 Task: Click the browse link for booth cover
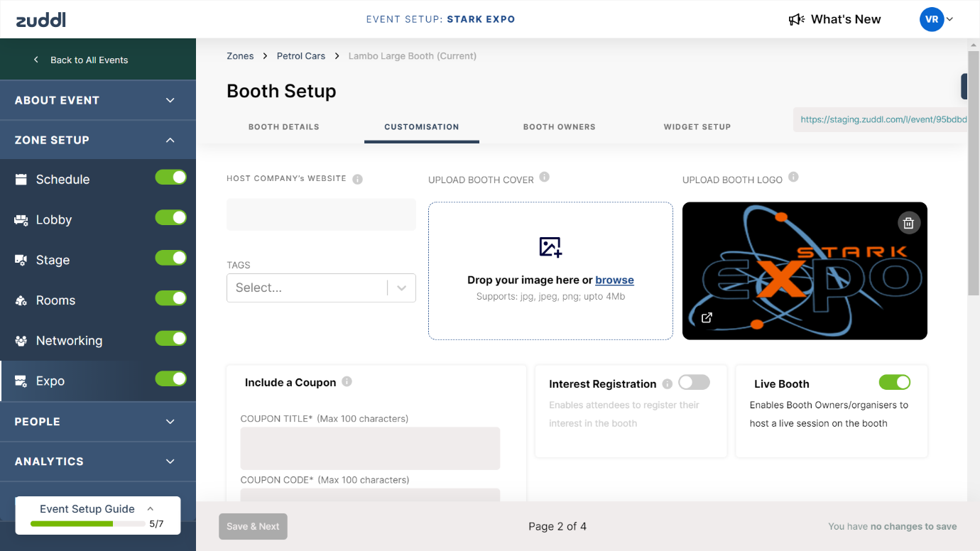point(614,280)
